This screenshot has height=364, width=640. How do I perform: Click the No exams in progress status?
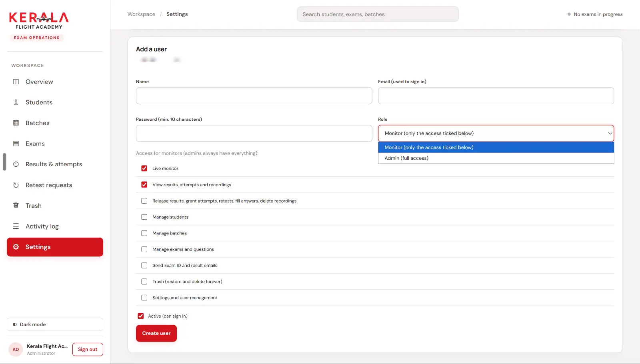[x=595, y=14]
